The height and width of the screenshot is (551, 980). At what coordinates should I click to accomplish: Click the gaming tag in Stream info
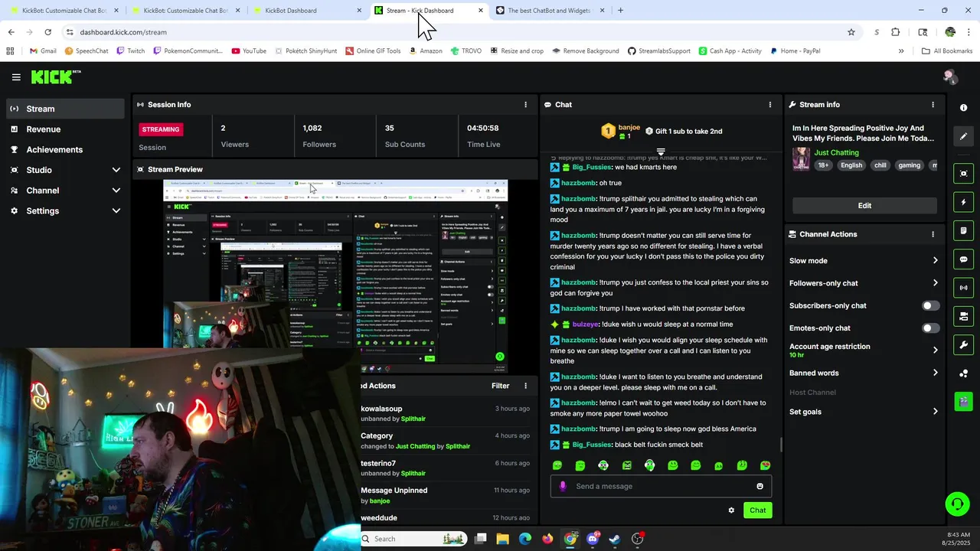(x=910, y=165)
